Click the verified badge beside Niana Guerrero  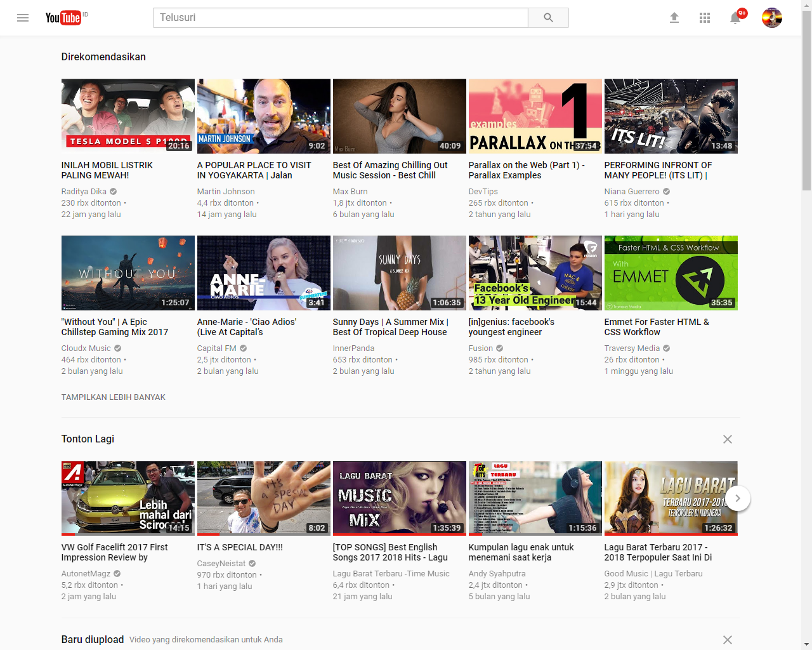tap(665, 191)
